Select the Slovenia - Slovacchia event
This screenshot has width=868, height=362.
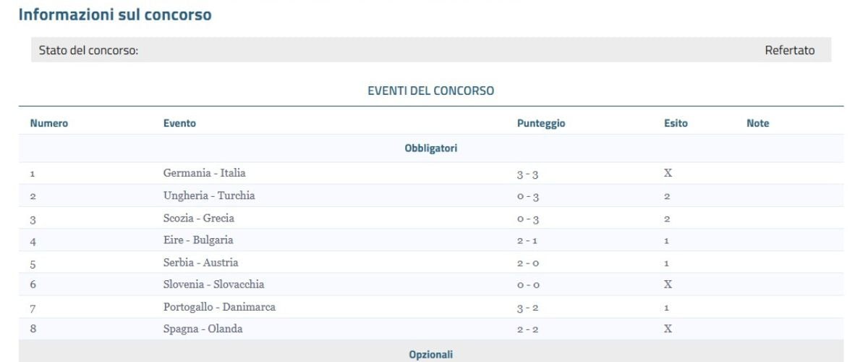213,285
